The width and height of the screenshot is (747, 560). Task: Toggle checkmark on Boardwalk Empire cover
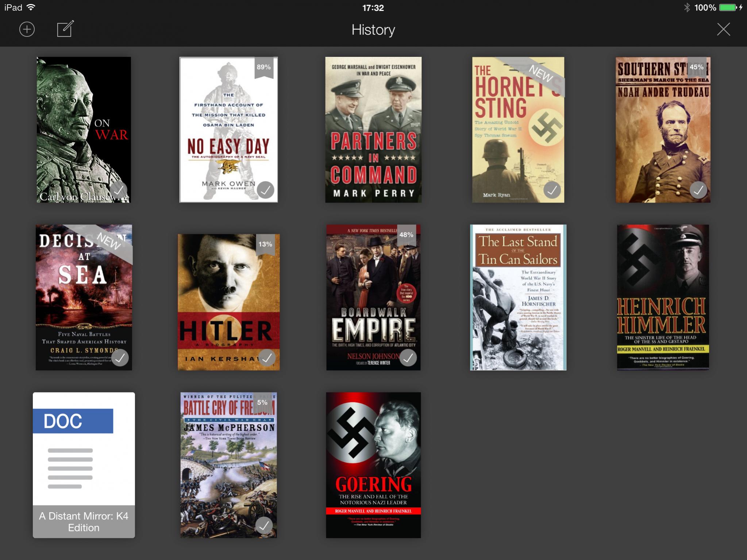(408, 358)
